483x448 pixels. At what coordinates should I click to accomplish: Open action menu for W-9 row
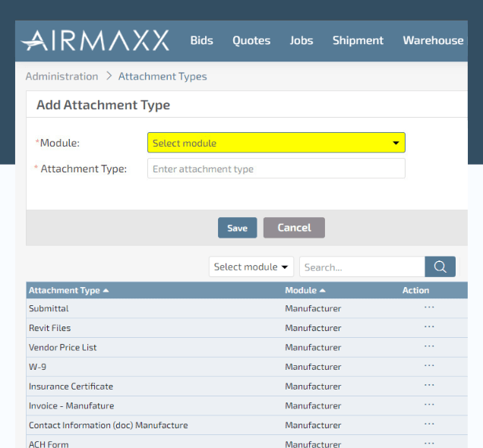(429, 366)
